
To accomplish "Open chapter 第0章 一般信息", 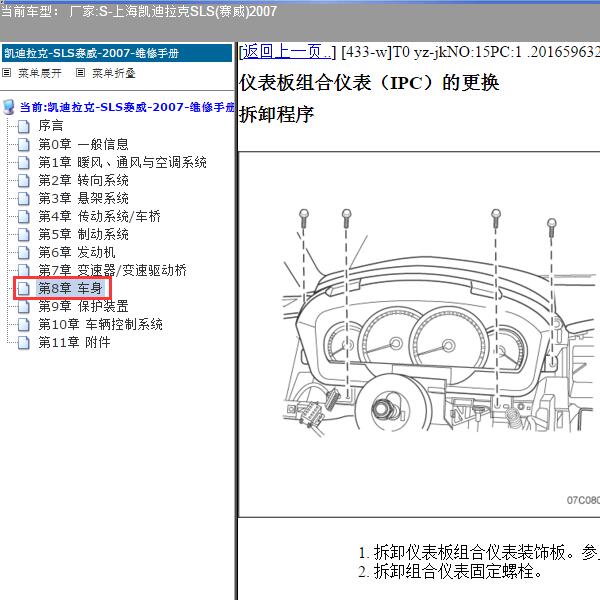I will point(83,144).
